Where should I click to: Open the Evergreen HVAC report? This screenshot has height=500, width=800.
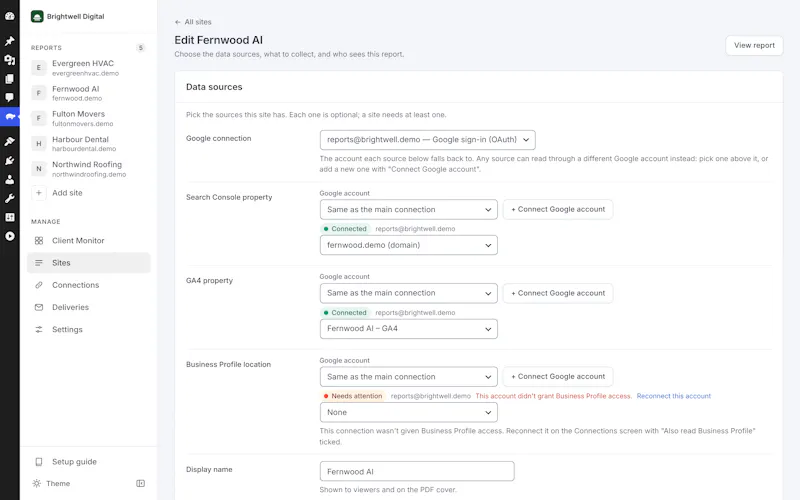(89, 68)
